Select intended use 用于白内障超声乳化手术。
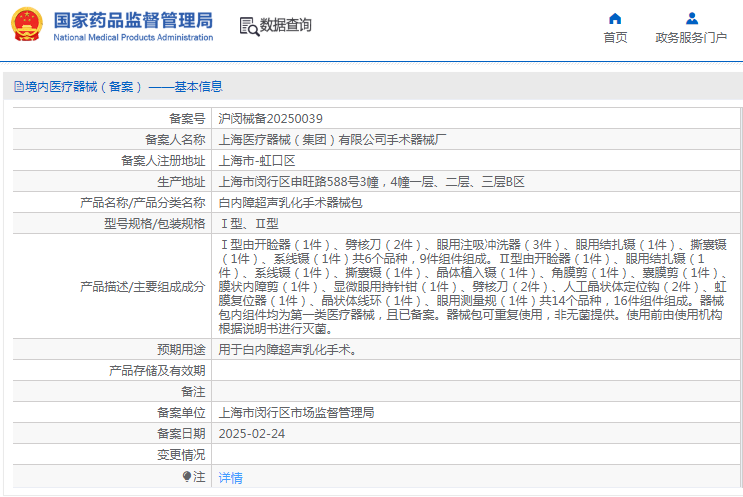The image size is (743, 497). click(288, 350)
